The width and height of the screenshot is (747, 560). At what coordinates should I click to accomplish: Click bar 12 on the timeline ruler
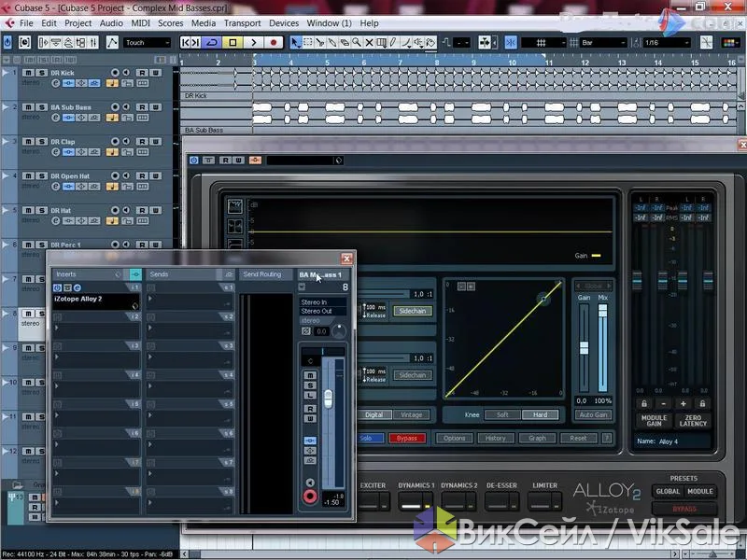585,63
